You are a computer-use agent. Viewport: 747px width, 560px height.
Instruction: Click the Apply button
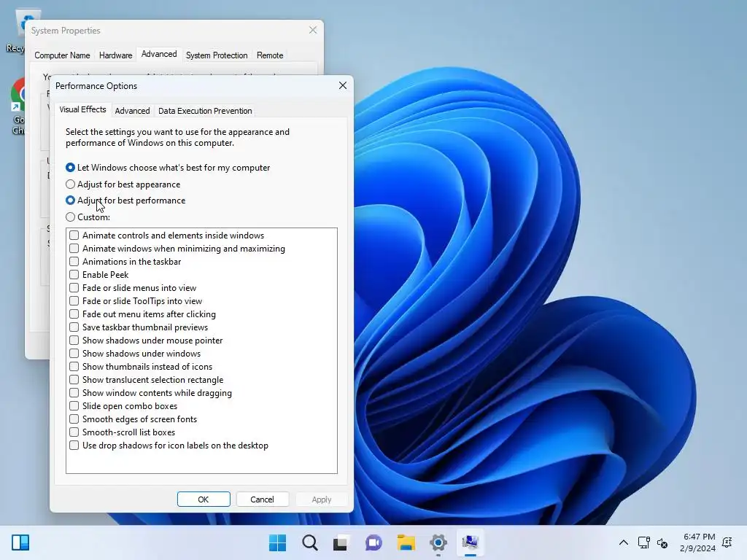click(322, 499)
